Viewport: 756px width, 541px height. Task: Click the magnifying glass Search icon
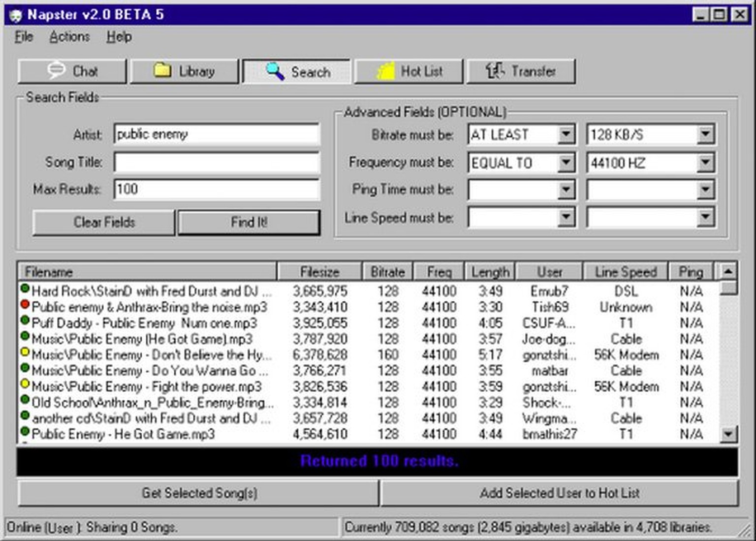click(x=275, y=71)
